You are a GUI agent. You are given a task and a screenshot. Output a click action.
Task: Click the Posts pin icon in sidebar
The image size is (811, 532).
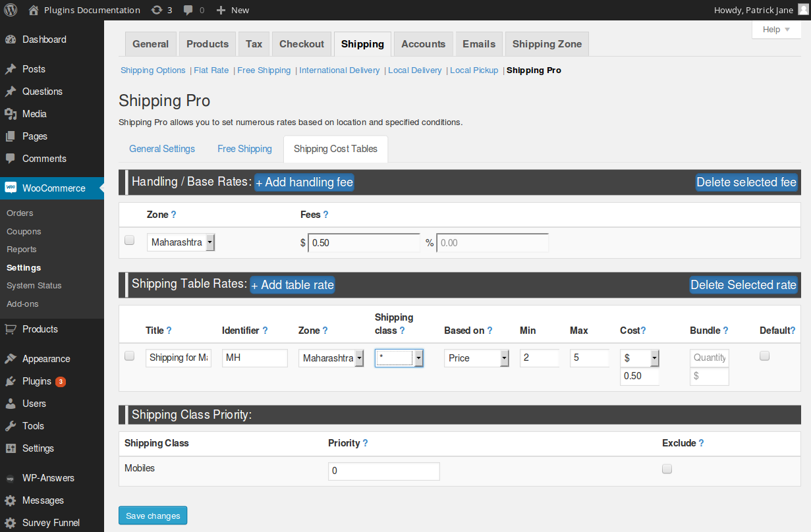click(x=11, y=69)
